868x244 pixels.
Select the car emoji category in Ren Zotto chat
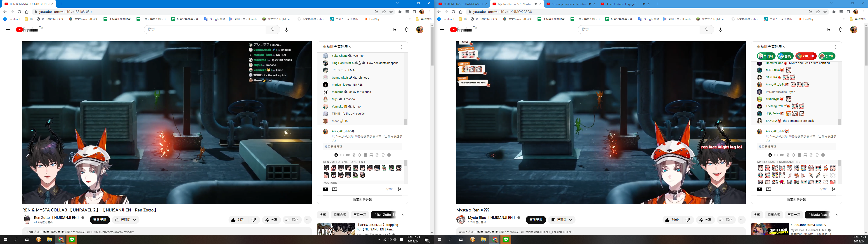[x=371, y=155]
